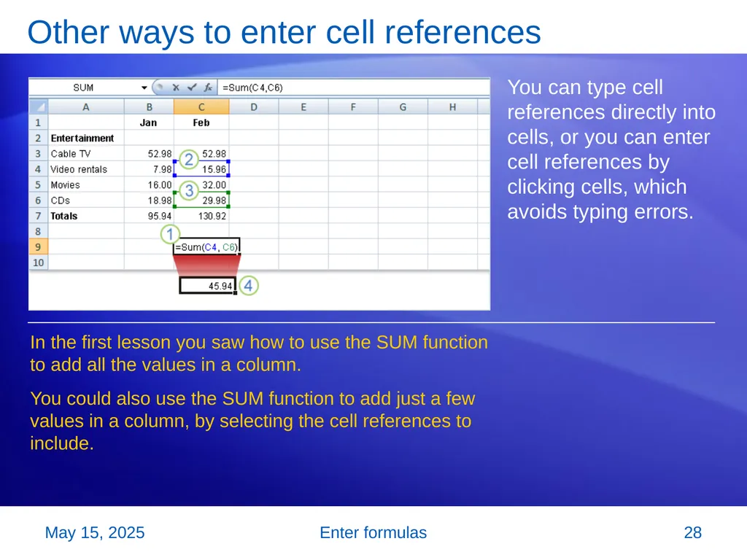
Task: Click the formula bar showing =Sum(C4,C6)
Action: tap(354, 87)
